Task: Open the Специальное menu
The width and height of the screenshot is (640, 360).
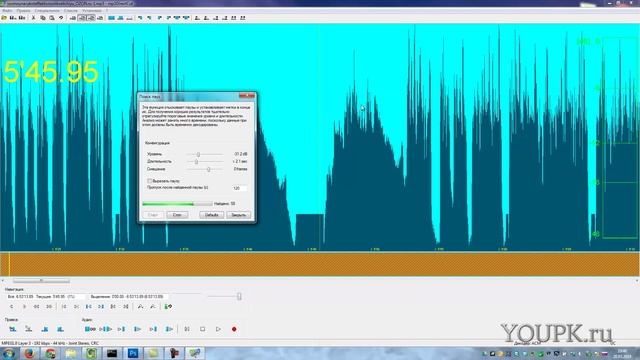Action: [47, 11]
